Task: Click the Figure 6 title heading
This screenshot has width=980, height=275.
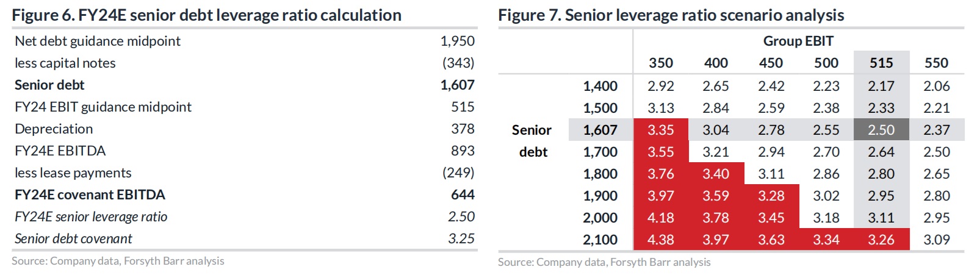Action: click(206, 15)
